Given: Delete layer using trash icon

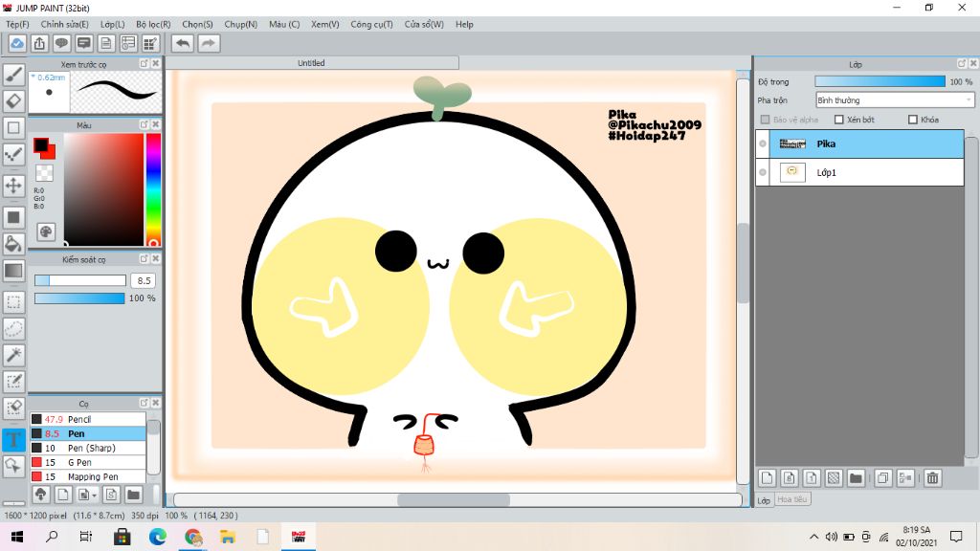Looking at the screenshot, I should click(x=932, y=477).
